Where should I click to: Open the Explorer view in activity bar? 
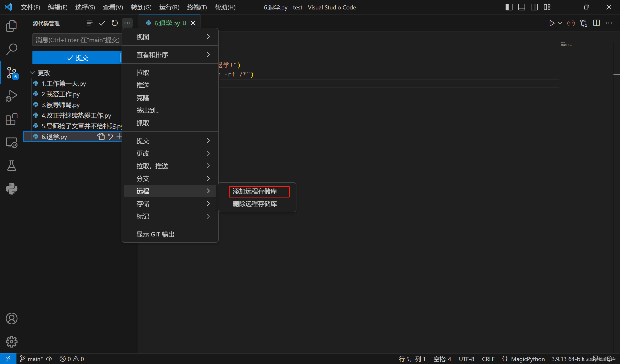(11, 26)
